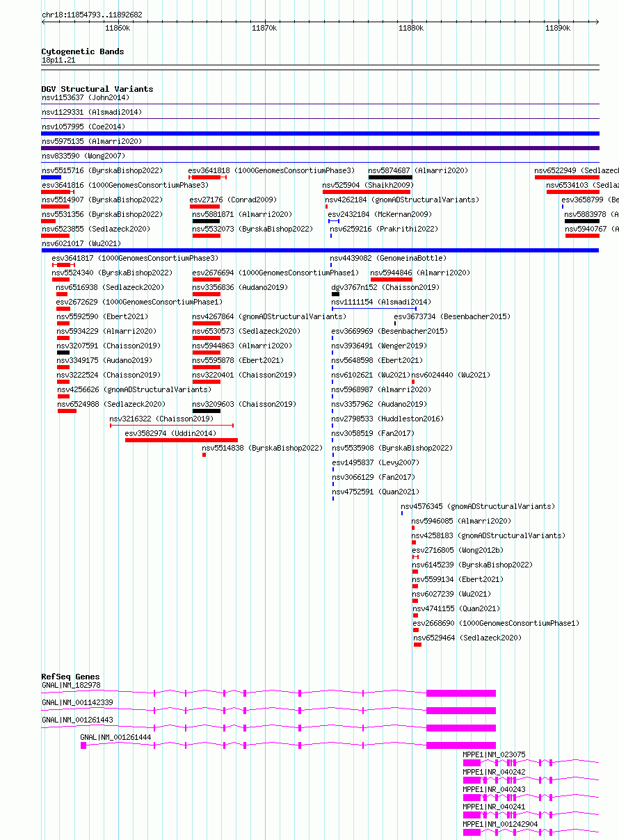
Task: Open gene transcript GNAL|NM_001261444
Action: 115,738
